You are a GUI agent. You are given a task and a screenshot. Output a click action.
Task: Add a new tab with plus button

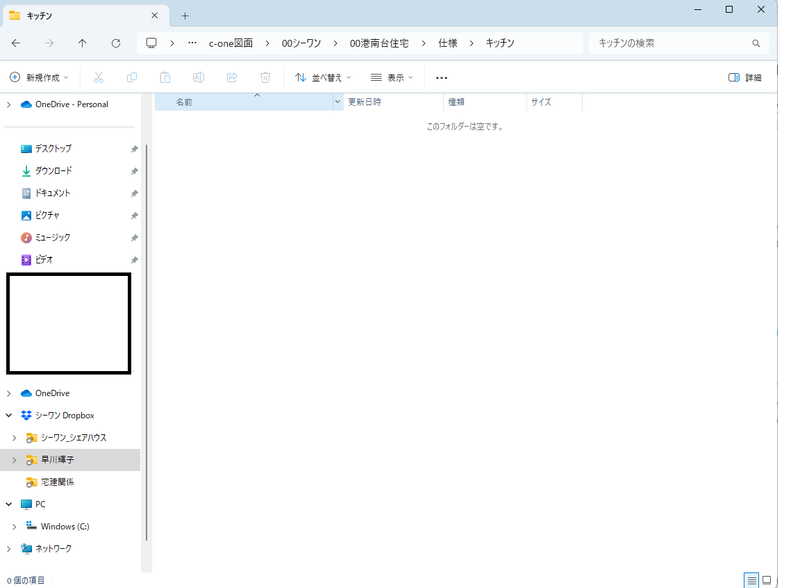(x=185, y=16)
